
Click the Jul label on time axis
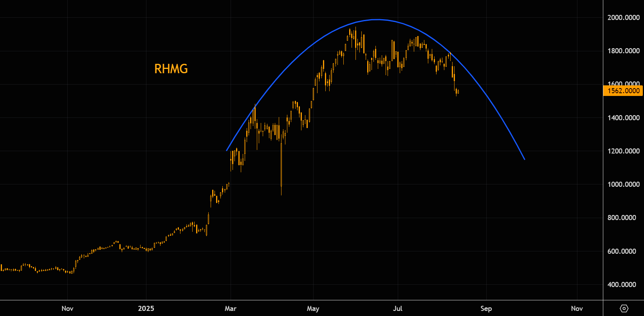pos(398,309)
